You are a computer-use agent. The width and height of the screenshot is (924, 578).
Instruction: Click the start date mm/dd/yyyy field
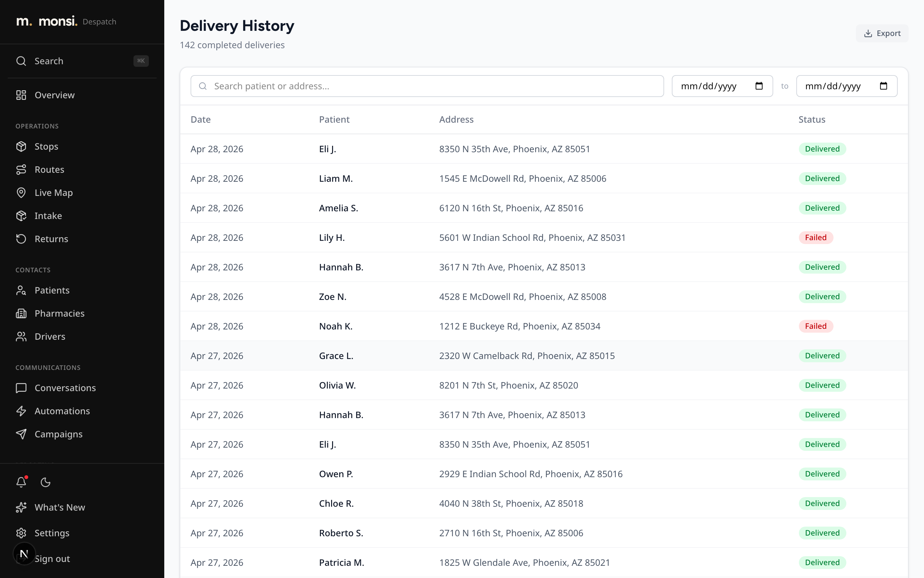723,86
